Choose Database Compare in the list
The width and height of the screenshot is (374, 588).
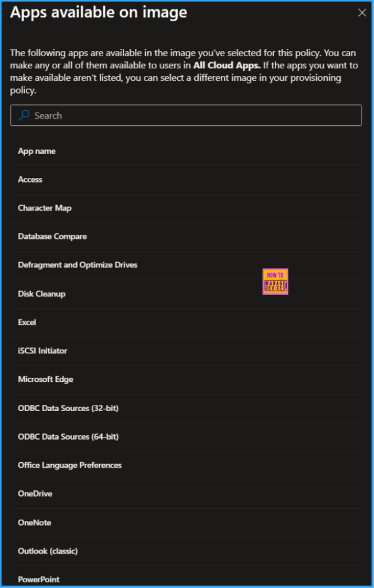pyautogui.click(x=52, y=236)
